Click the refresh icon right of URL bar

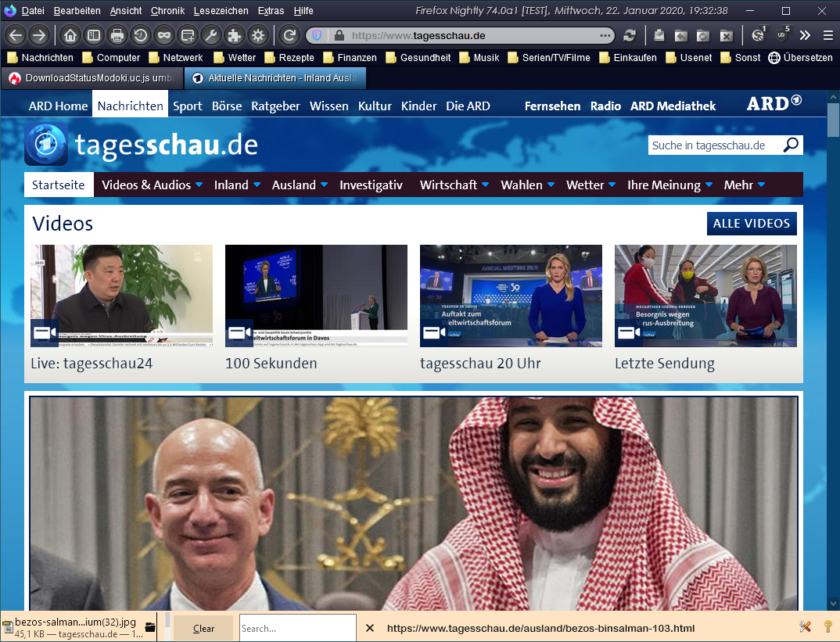tap(630, 35)
